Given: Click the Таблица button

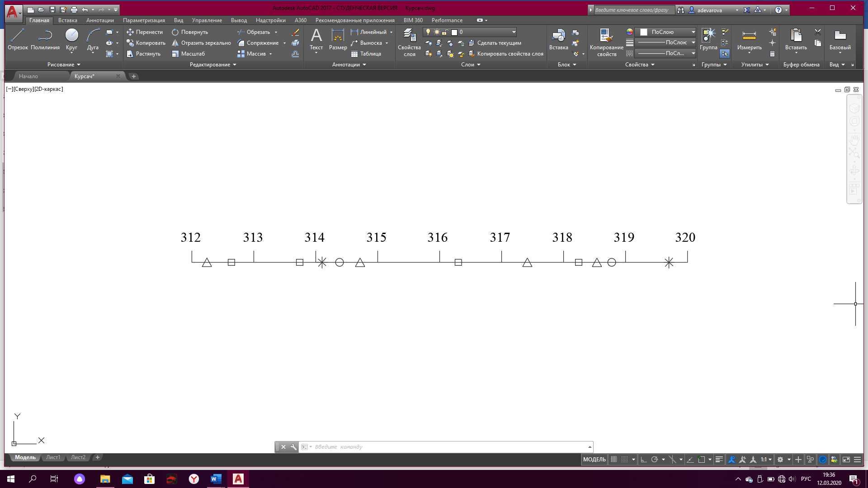Looking at the screenshot, I should click(366, 54).
